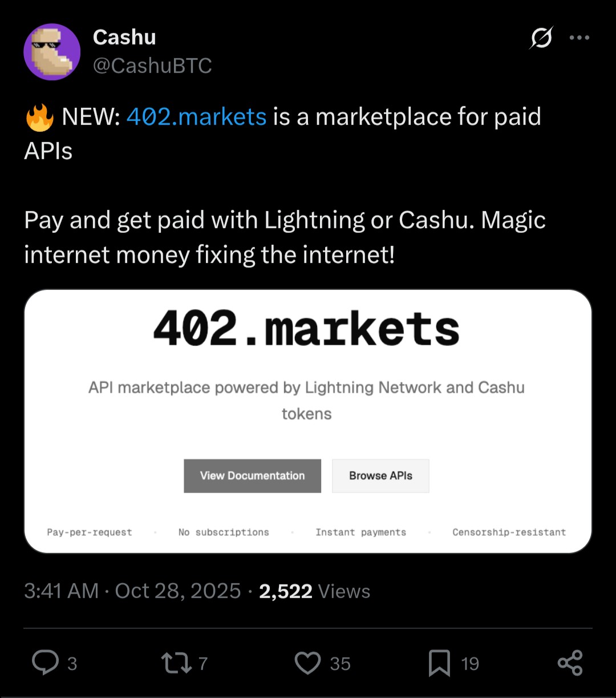
Task: Tap the reply speech bubble icon
Action: [x=45, y=663]
